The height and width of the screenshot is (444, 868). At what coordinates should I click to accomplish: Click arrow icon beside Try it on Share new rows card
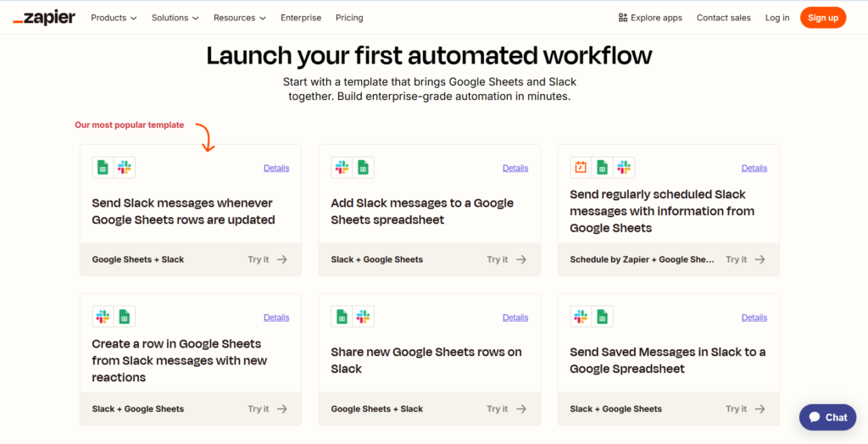521,408
